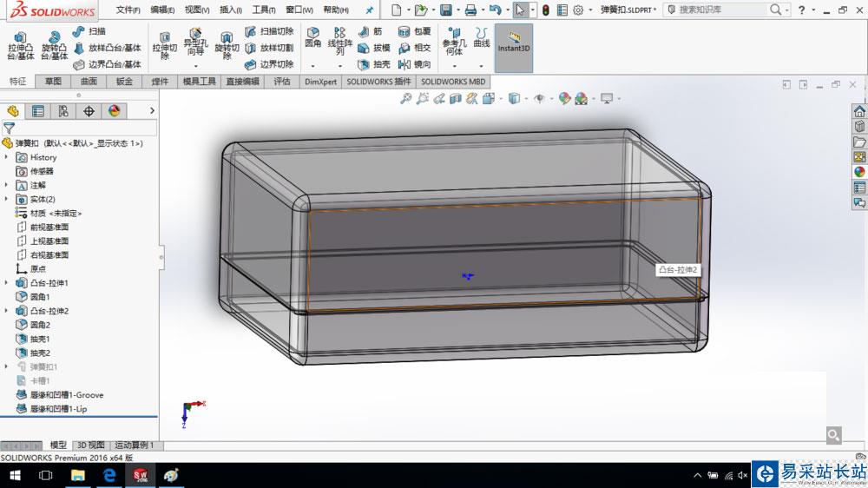Image resolution: width=868 pixels, height=488 pixels.
Task: Choose Swept Cut (扫描切除)
Action: [269, 31]
